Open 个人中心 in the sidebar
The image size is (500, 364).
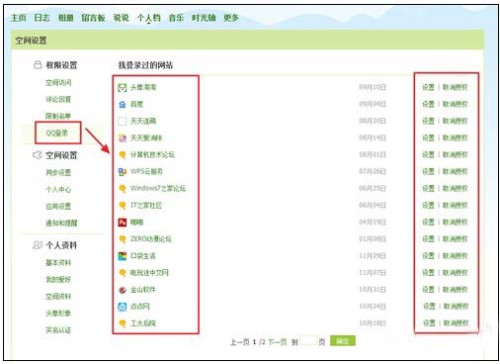click(58, 189)
